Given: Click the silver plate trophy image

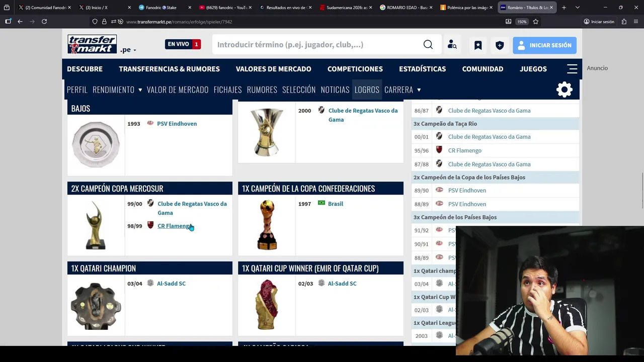Looking at the screenshot, I should coord(96,144).
